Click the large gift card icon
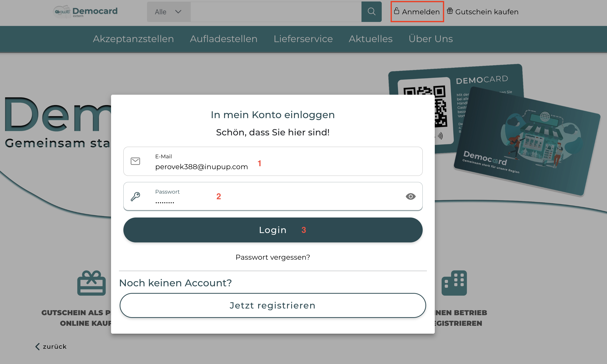The height and width of the screenshot is (364, 607). point(91,283)
